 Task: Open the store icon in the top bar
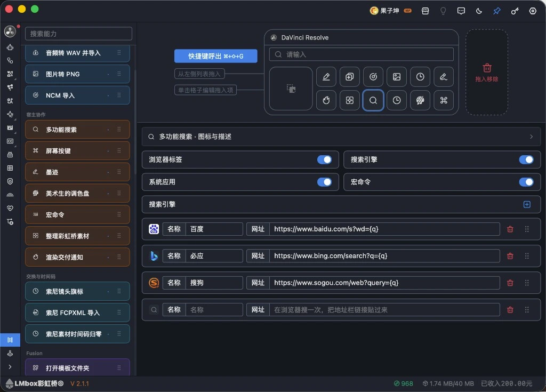(x=425, y=11)
